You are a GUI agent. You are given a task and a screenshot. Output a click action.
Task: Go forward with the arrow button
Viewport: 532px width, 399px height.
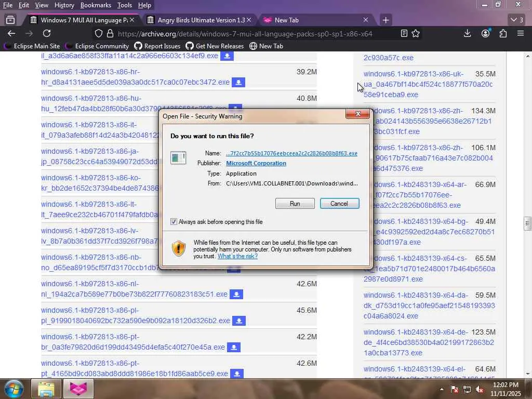[29, 33]
